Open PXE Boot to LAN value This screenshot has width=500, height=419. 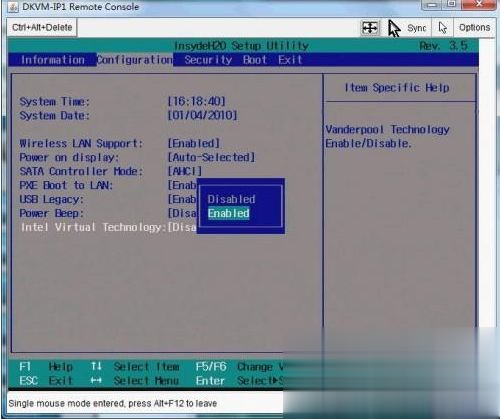click(x=182, y=185)
